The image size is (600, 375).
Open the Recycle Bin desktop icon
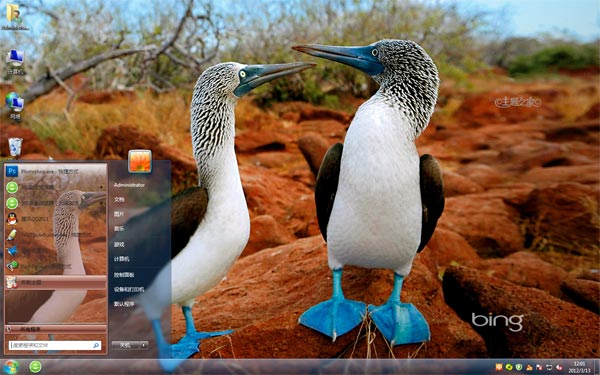(15, 147)
